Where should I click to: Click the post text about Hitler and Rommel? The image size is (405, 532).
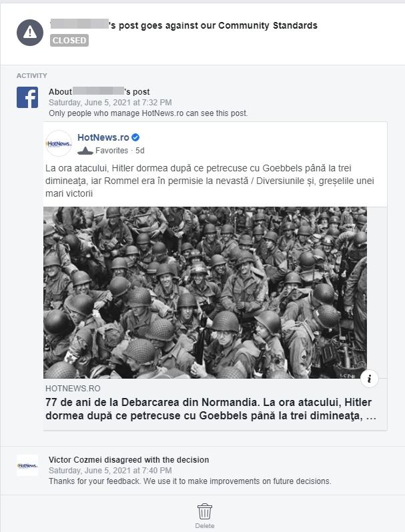(210, 181)
